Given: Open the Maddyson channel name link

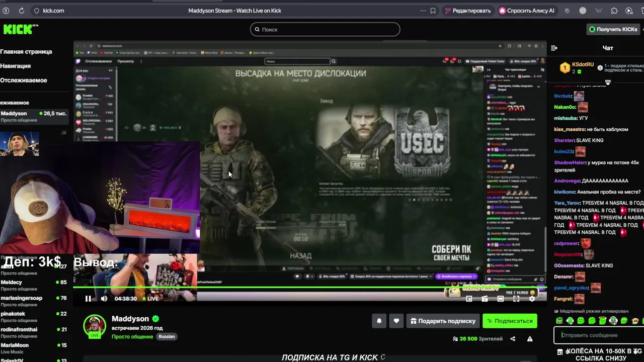Looking at the screenshot, I should click(130, 319).
